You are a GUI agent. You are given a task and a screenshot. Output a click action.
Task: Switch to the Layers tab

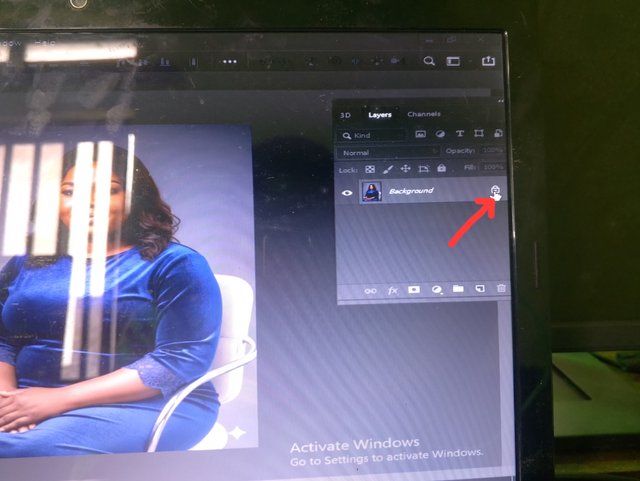pyautogui.click(x=380, y=115)
